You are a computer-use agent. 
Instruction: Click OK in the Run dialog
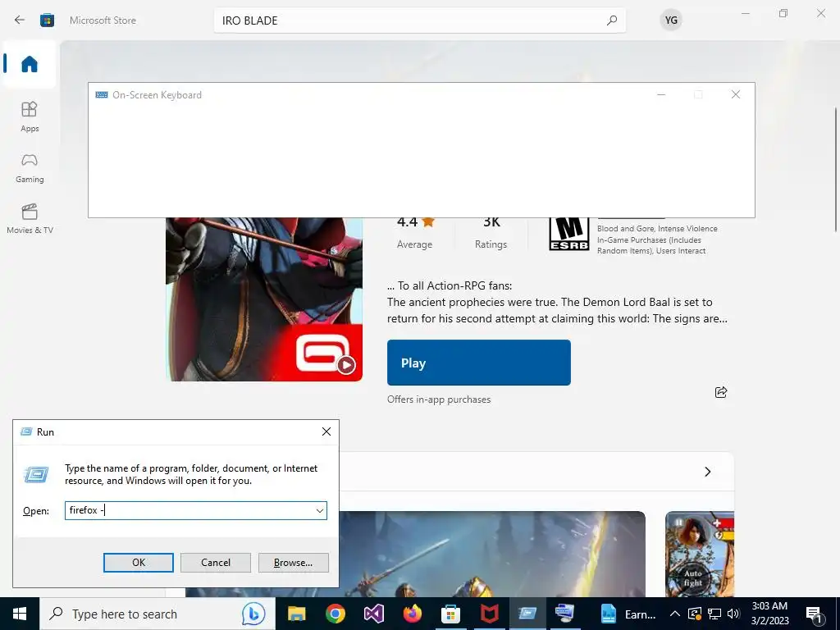[x=138, y=563]
